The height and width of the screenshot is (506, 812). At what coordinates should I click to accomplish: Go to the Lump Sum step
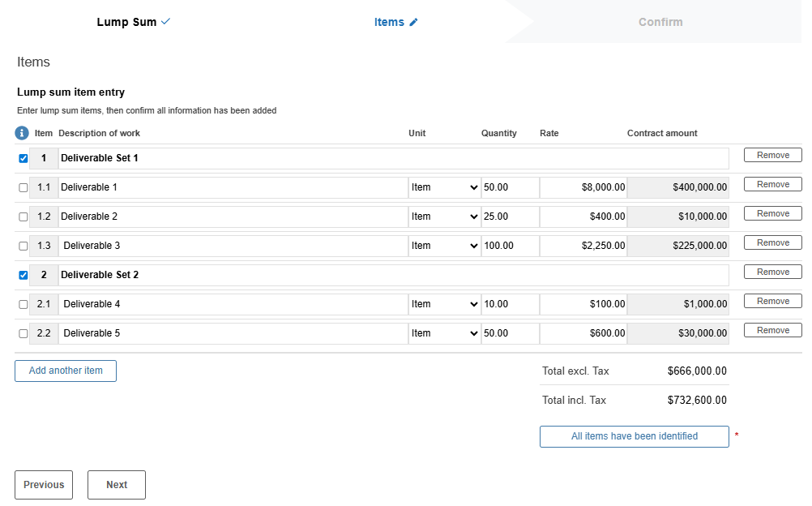(133, 22)
